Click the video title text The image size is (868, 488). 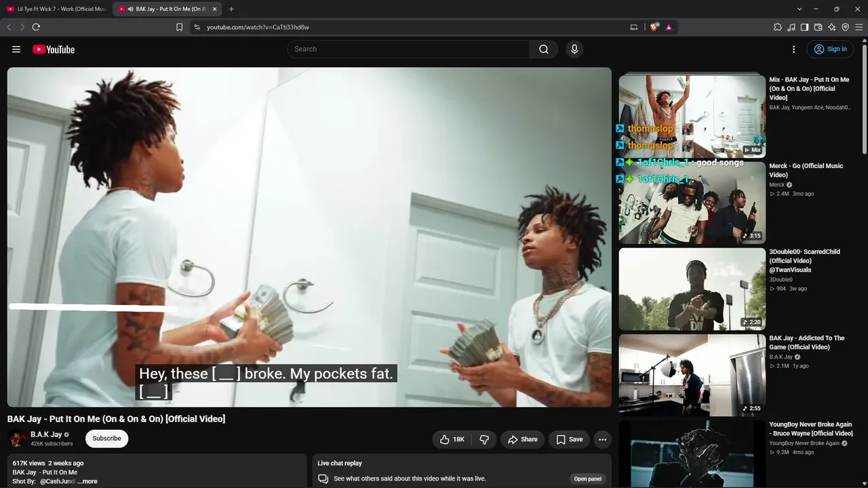116,419
